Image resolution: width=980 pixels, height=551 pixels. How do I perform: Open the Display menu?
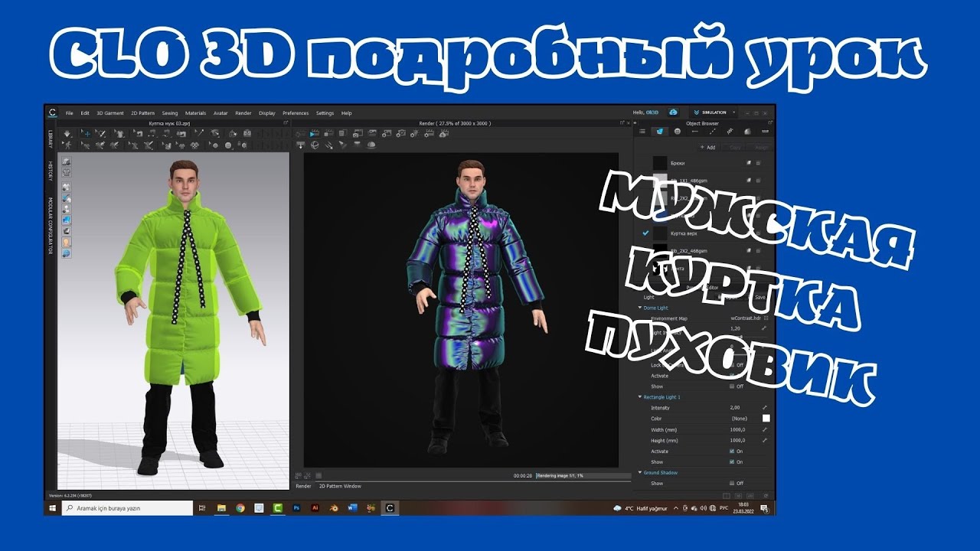click(x=267, y=113)
